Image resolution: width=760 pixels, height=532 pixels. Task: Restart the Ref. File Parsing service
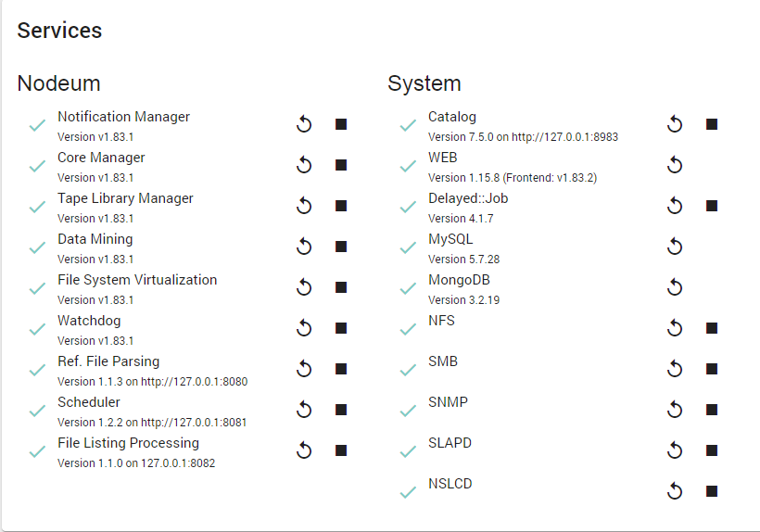pyautogui.click(x=304, y=369)
